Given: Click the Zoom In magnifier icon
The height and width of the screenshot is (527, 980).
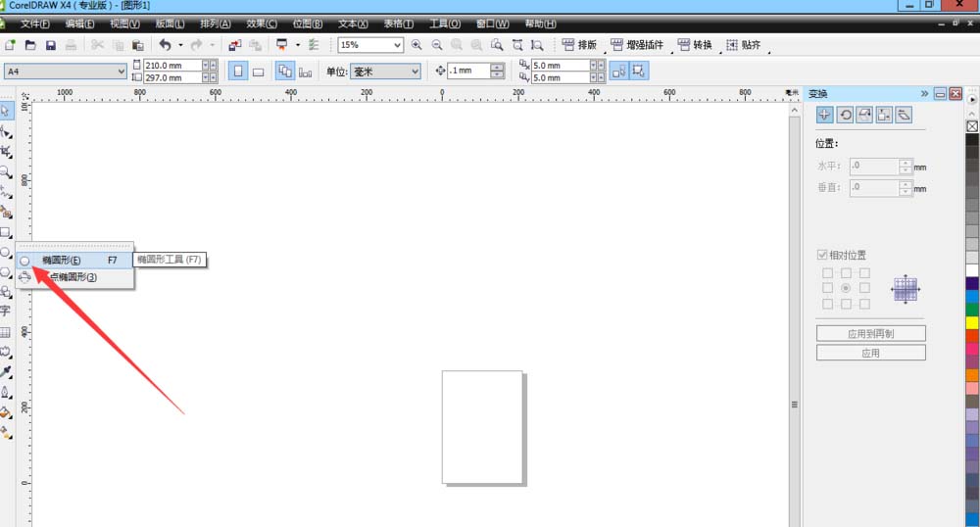Looking at the screenshot, I should tap(416, 45).
